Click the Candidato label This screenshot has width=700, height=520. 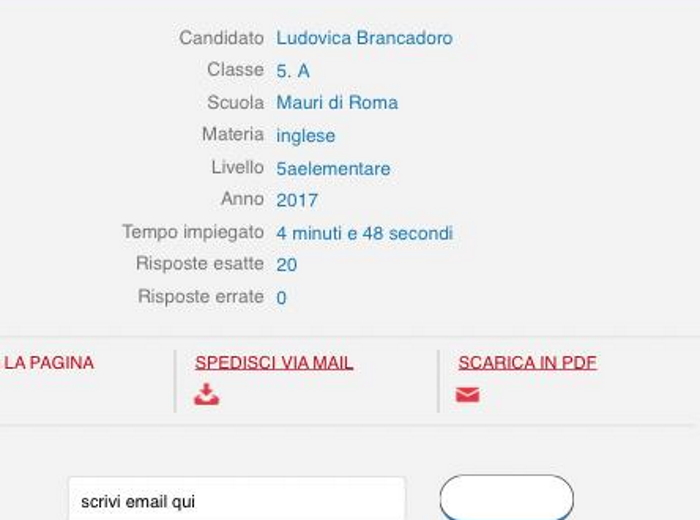coord(221,38)
